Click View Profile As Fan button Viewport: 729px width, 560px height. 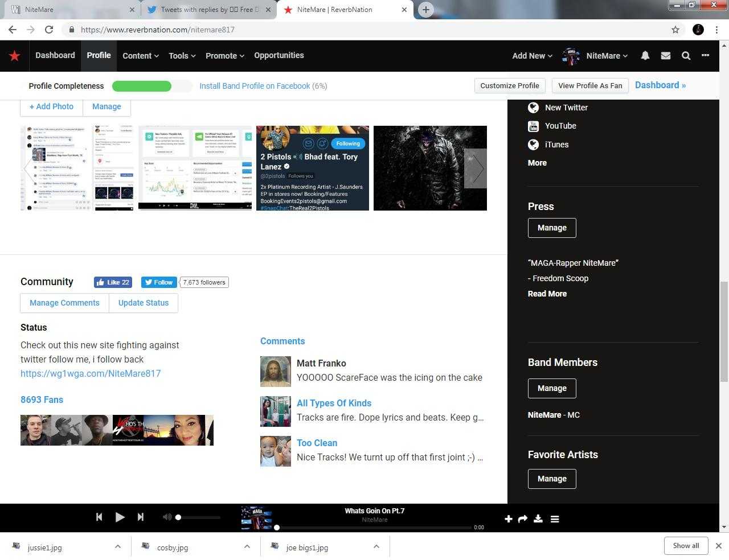[x=590, y=86]
